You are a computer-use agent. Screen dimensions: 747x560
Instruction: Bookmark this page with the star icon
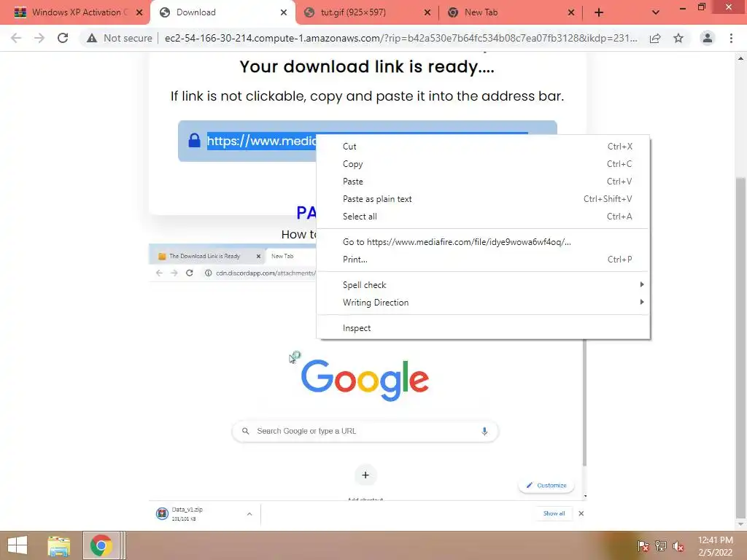click(x=678, y=38)
